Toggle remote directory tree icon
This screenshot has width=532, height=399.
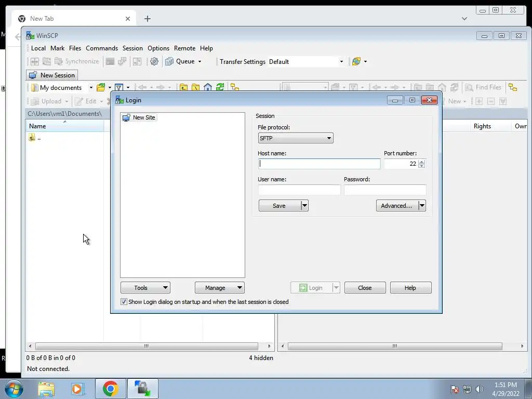(x=513, y=87)
